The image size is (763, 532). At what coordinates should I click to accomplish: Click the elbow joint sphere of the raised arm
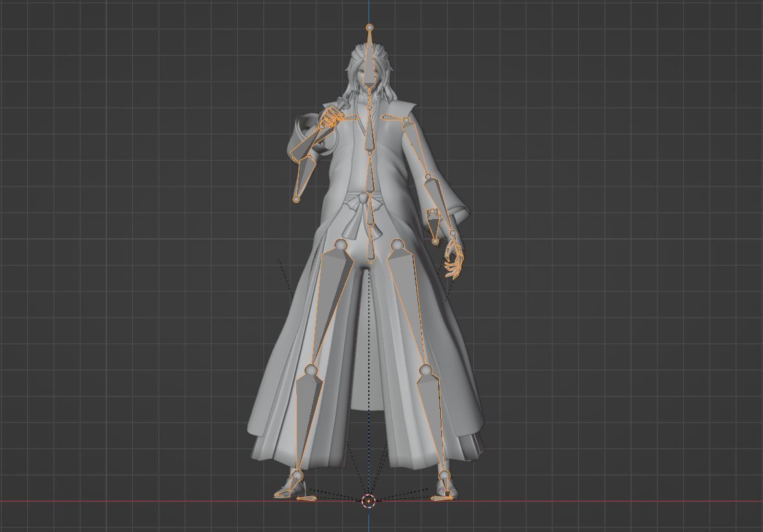296,199
